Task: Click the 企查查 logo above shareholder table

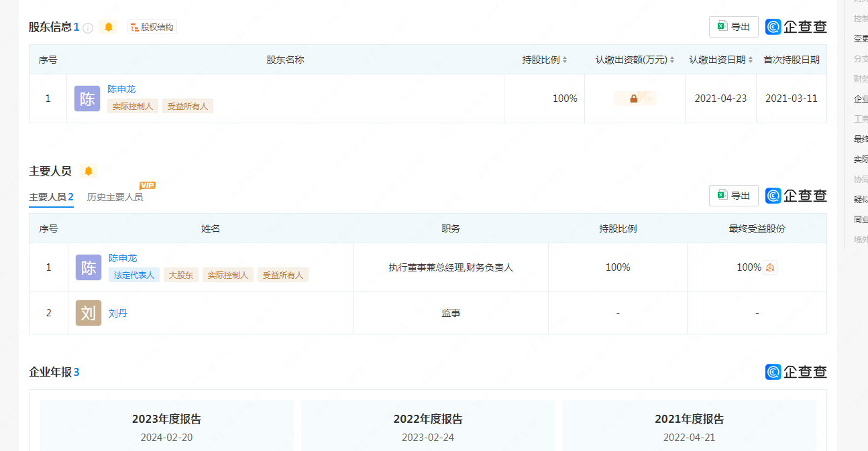Action: point(796,27)
